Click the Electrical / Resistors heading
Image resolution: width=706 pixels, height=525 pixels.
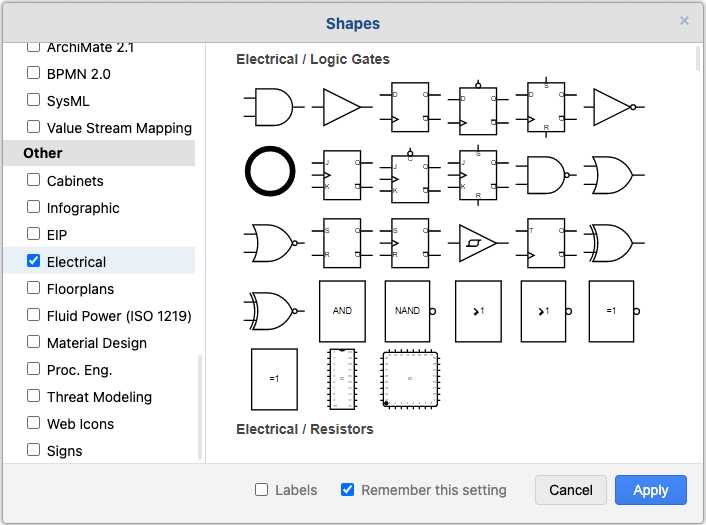tap(305, 429)
